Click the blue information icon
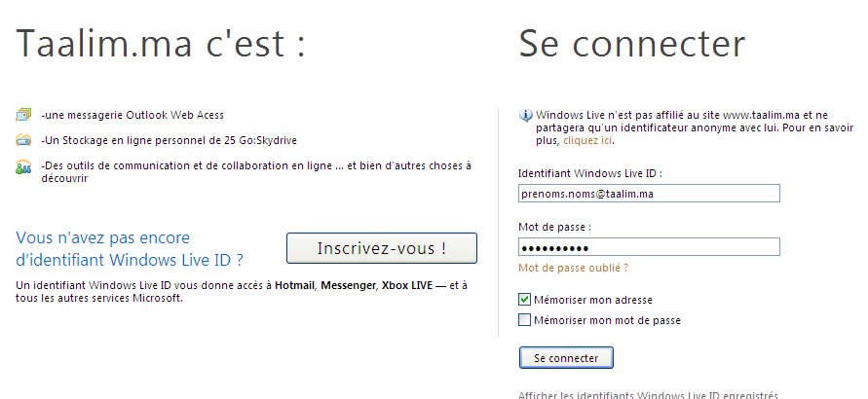This screenshot has height=399, width=868. point(527,115)
